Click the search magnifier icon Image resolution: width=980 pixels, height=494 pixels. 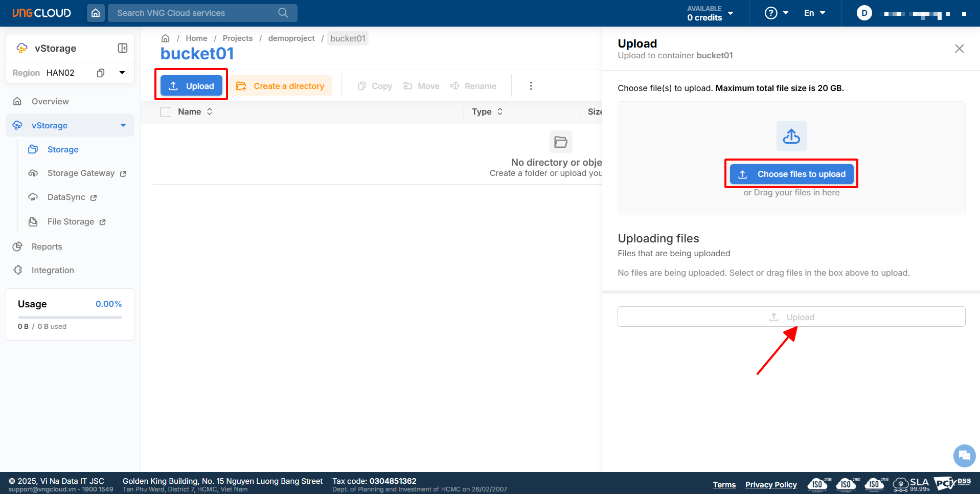coord(283,13)
